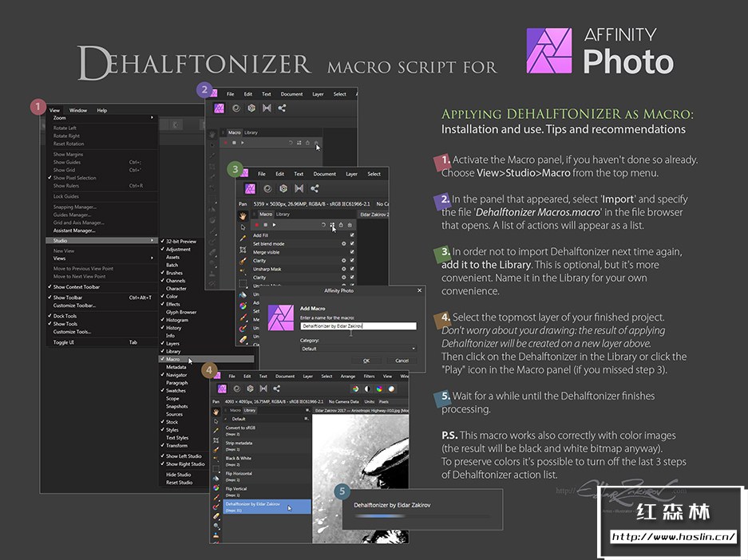Viewport: 748px width, 560px height.
Task: Click the Play button in the empty Macro panel
Action: 243,143
